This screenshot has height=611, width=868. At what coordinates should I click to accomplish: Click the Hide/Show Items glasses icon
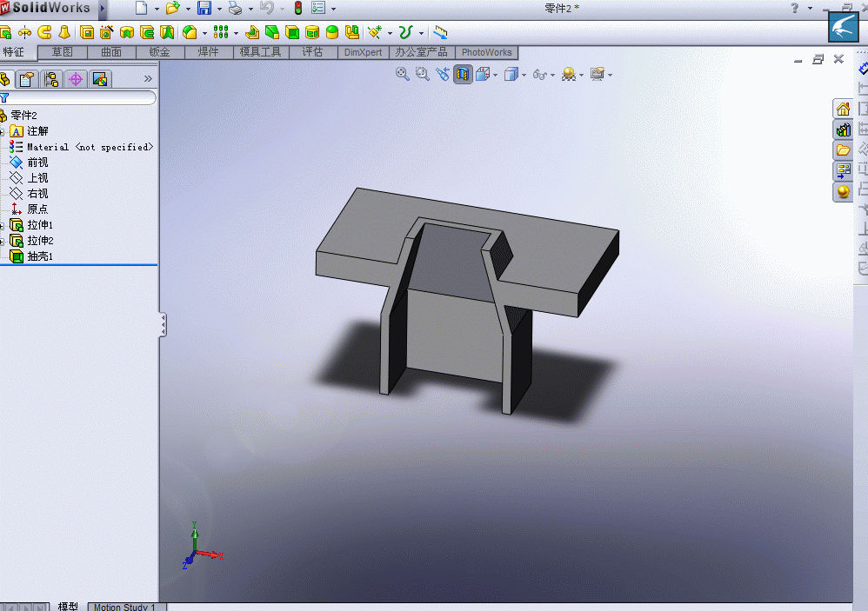pyautogui.click(x=540, y=74)
